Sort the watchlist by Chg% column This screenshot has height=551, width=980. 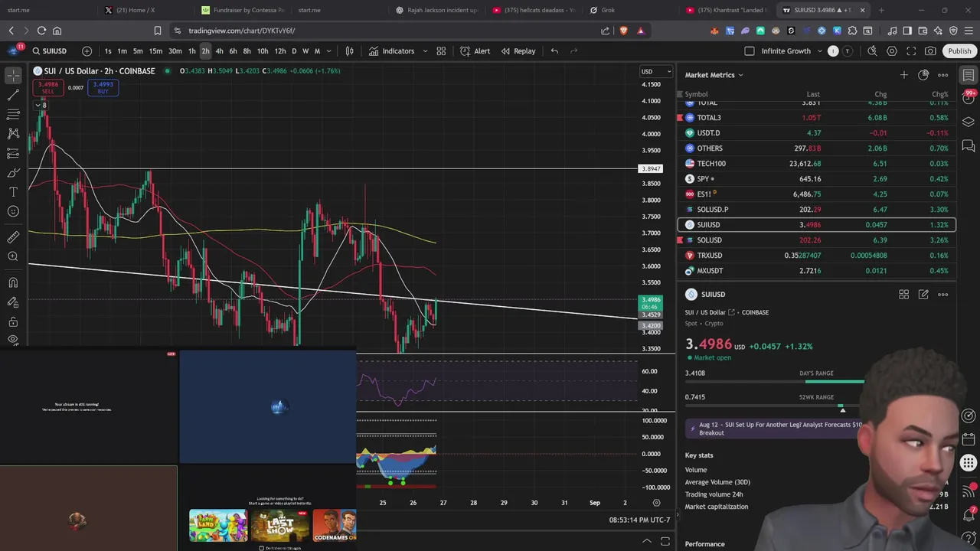click(x=939, y=94)
